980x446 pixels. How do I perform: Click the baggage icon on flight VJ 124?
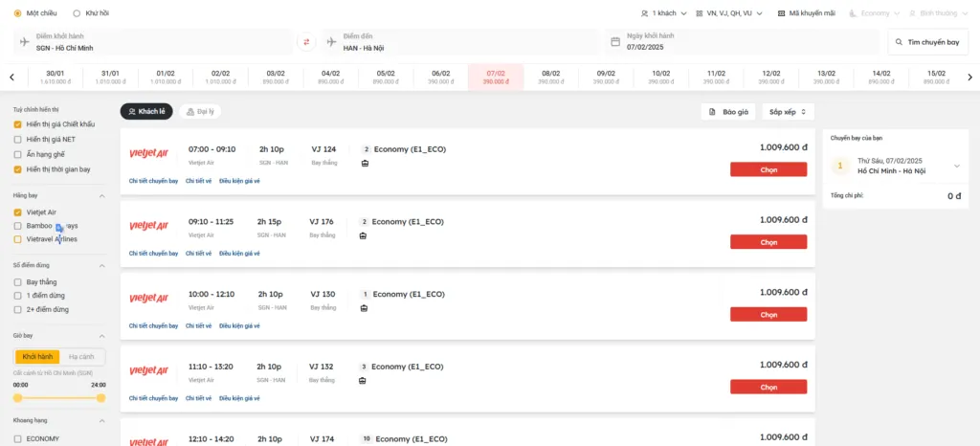tap(365, 164)
